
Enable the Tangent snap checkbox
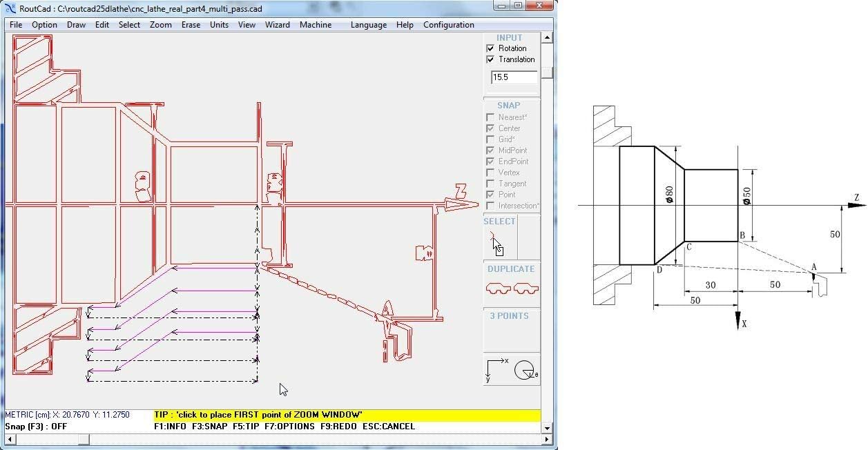490,184
